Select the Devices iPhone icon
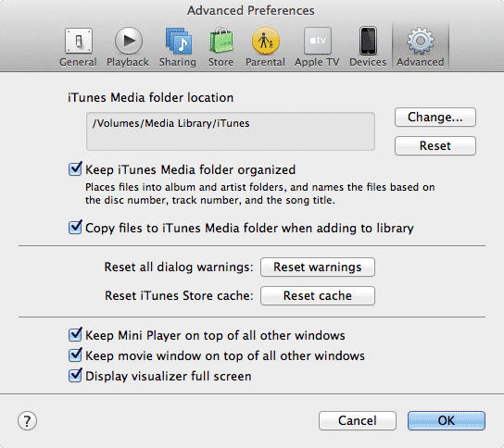The width and height of the screenshot is (504, 448). point(368,41)
